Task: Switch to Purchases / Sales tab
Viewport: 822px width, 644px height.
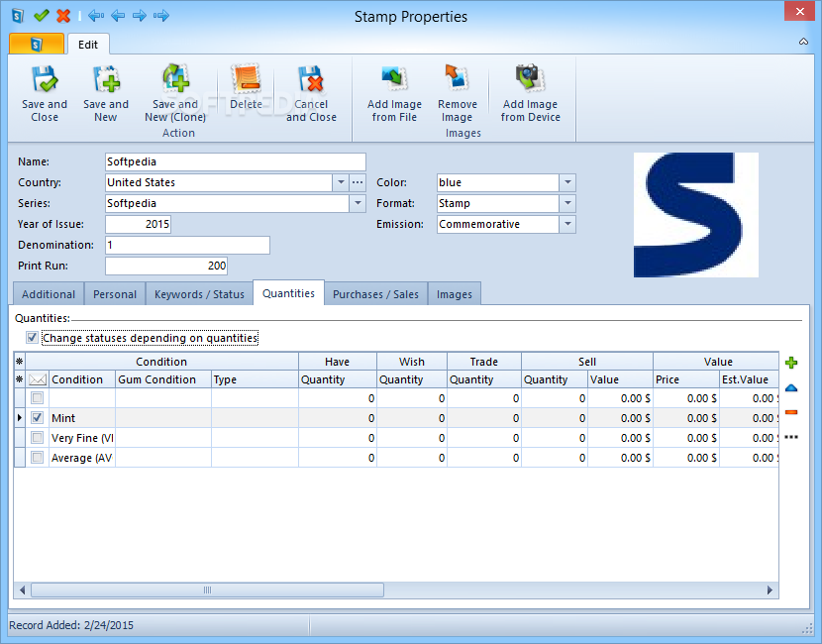Action: click(x=376, y=294)
